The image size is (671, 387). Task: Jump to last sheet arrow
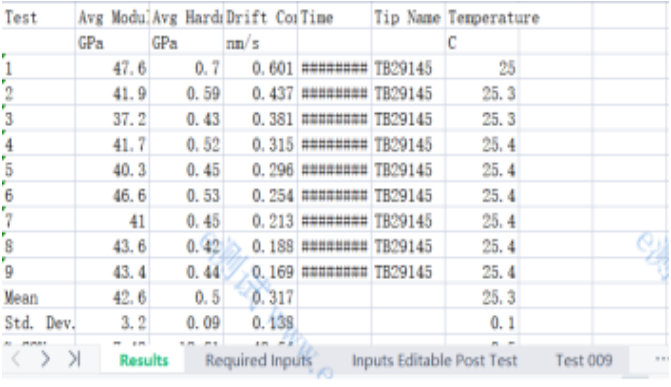point(74,359)
